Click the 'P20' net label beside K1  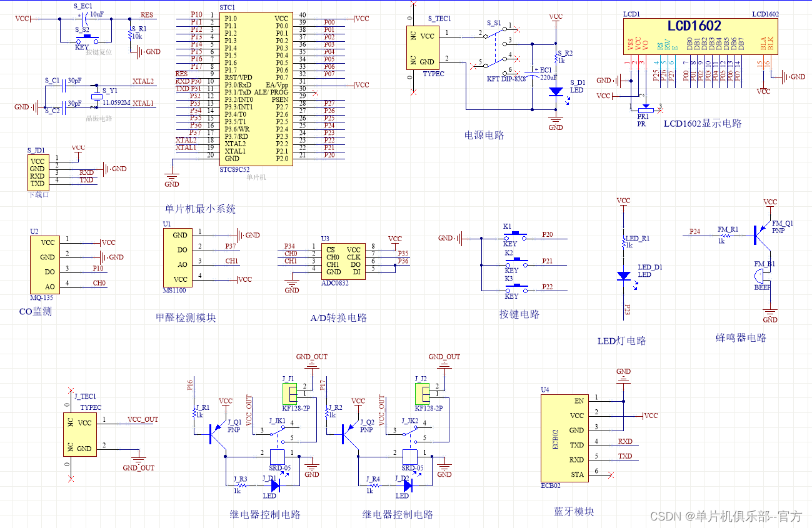coord(548,235)
